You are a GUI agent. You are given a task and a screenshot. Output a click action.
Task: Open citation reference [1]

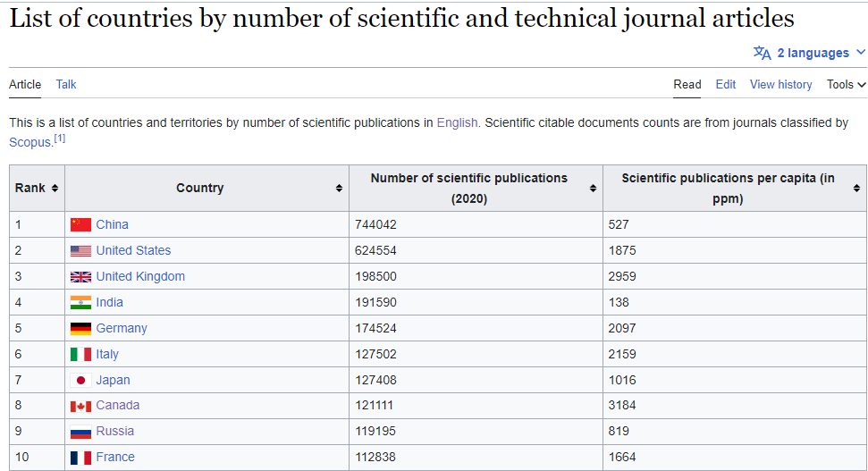59,139
